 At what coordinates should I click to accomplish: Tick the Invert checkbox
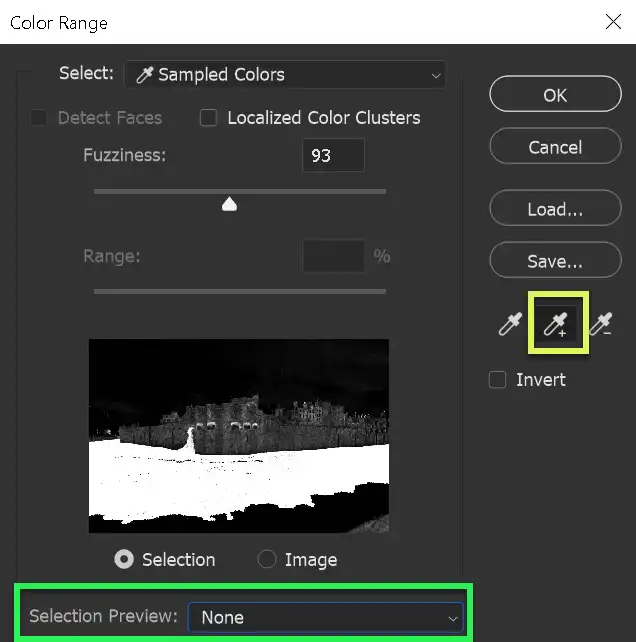(x=498, y=380)
